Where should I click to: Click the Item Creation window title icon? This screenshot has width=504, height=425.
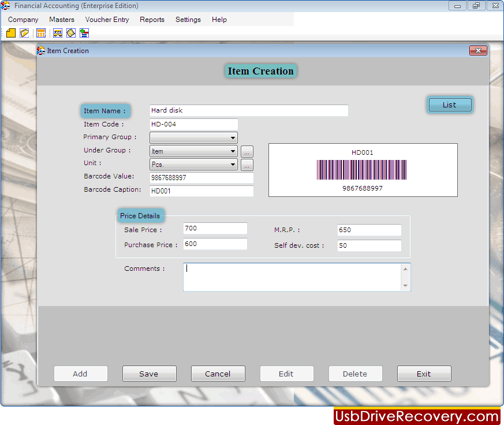[x=41, y=50]
